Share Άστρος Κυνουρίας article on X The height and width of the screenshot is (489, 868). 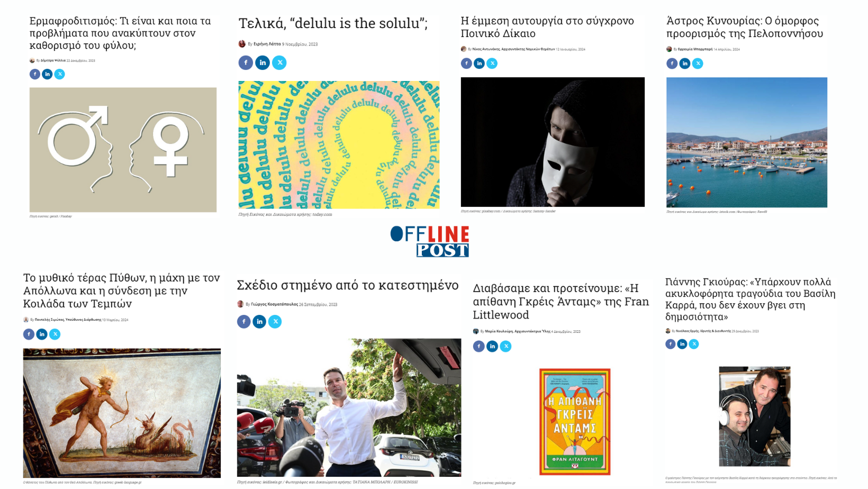698,64
